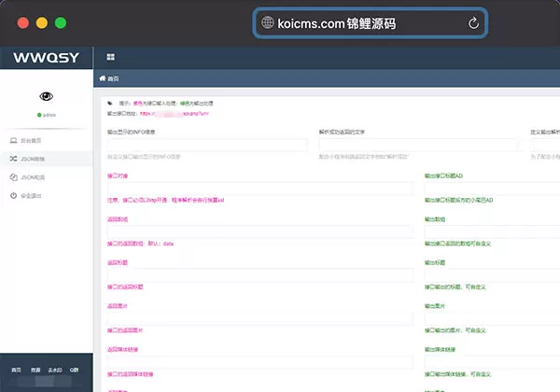Click the pink 接口对接 label

click(118, 175)
